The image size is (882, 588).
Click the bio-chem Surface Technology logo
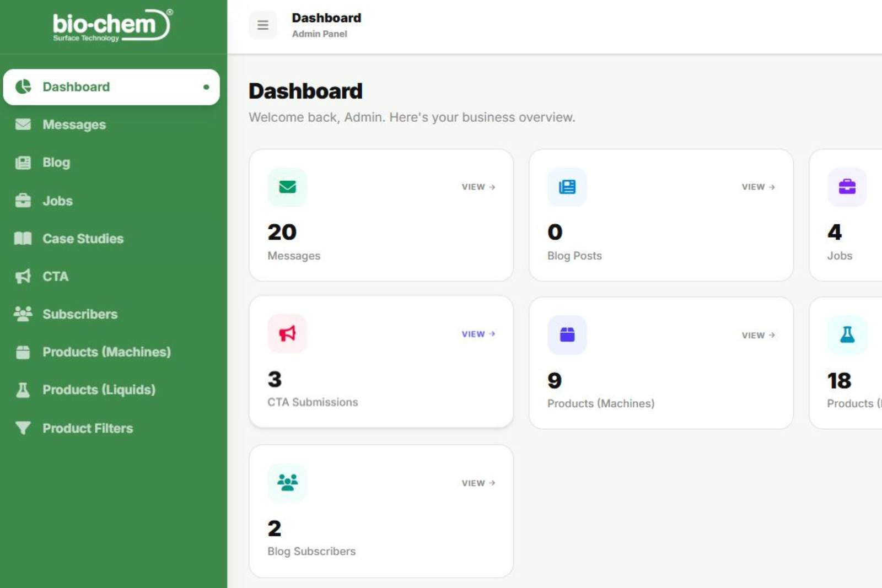point(112,25)
